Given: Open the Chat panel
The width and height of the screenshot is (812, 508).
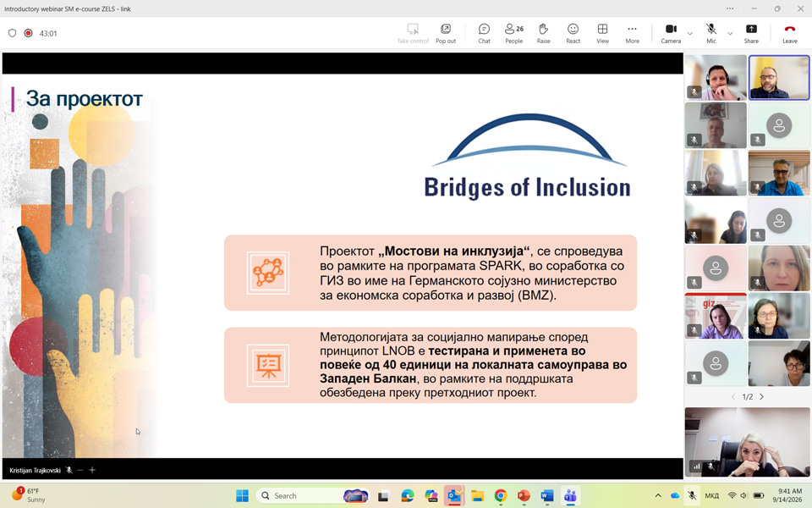Looking at the screenshot, I should (x=484, y=33).
